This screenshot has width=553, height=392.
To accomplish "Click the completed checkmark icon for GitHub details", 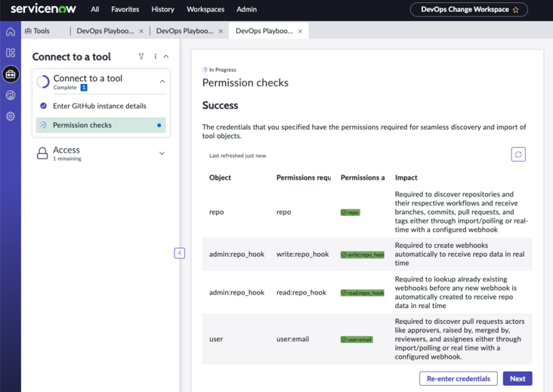I will 43,106.
